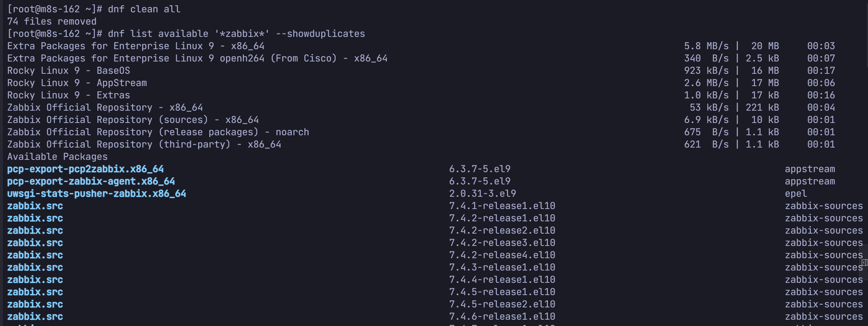Click the 'dnf clean all' command text
The image size is (868, 326).
click(x=144, y=9)
